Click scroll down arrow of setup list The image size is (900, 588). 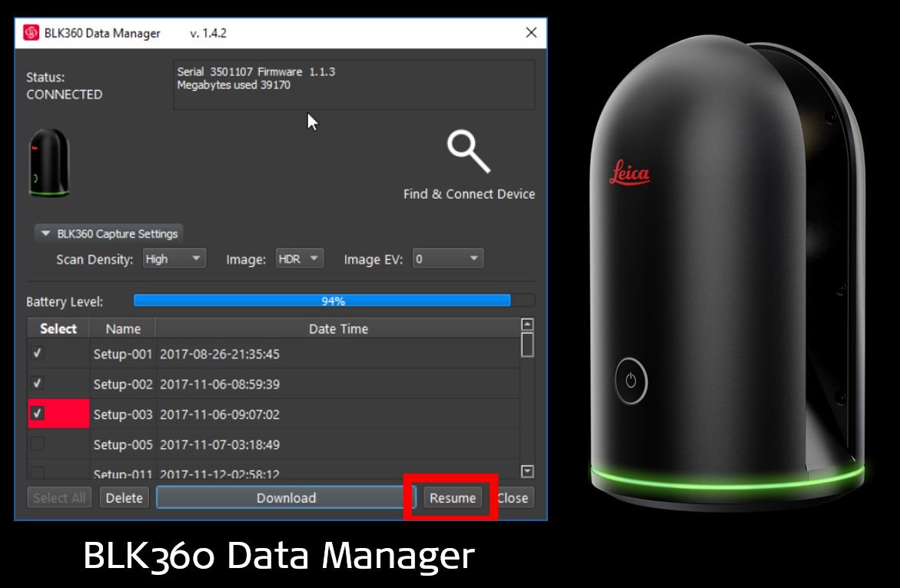(527, 471)
